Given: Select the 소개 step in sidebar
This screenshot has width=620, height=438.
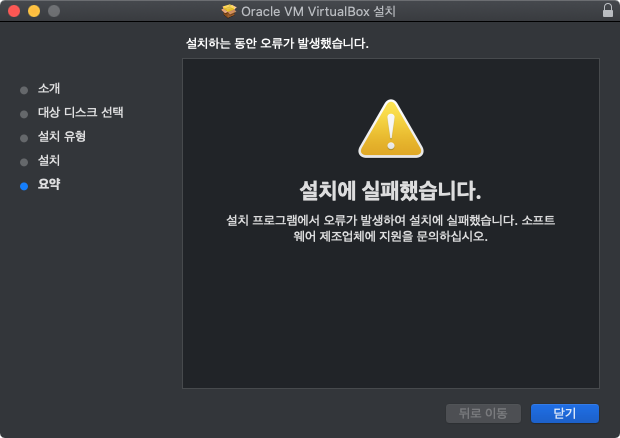Looking at the screenshot, I should pos(49,89).
